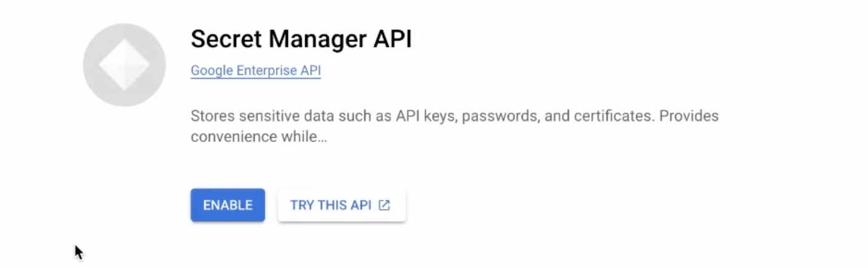Click the word 'Provides' in the description

(689, 116)
